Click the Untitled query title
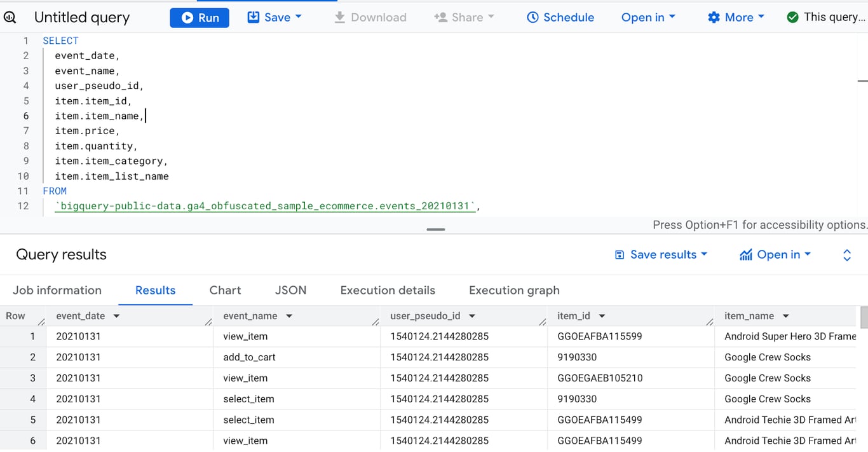This screenshot has width=868, height=452. tap(82, 17)
